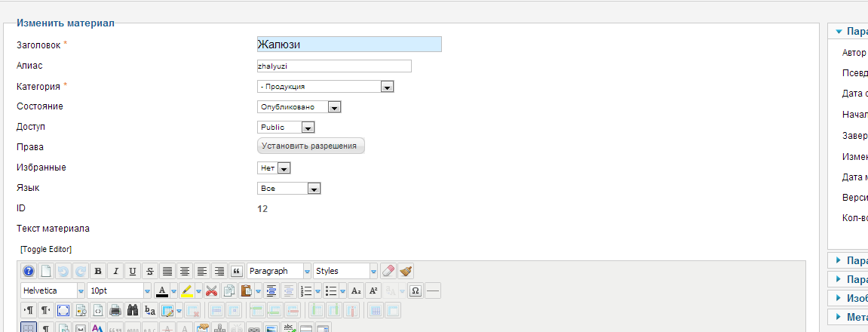This screenshot has height=332, width=868.
Task: Click the Cut scissors icon
Action: click(211, 290)
